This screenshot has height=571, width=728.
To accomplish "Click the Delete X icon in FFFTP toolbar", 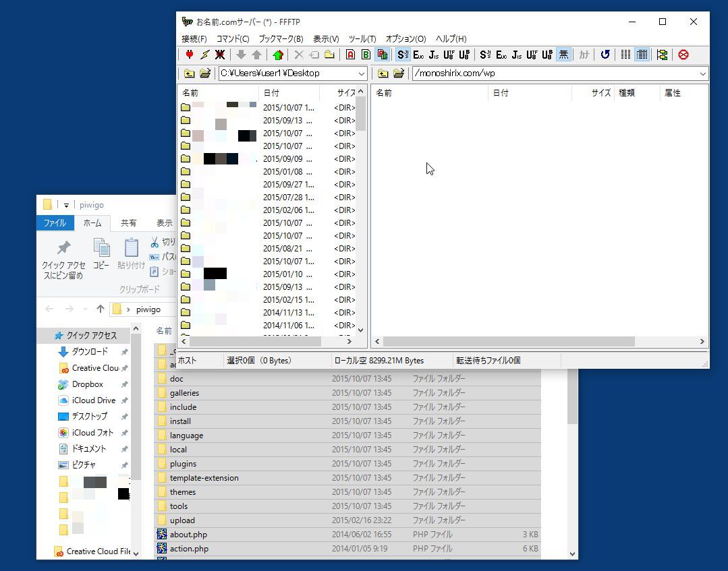I will coord(299,55).
